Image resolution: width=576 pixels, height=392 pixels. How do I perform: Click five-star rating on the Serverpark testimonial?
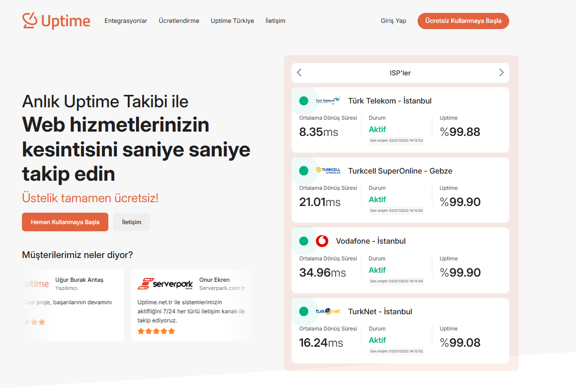pyautogui.click(x=156, y=331)
